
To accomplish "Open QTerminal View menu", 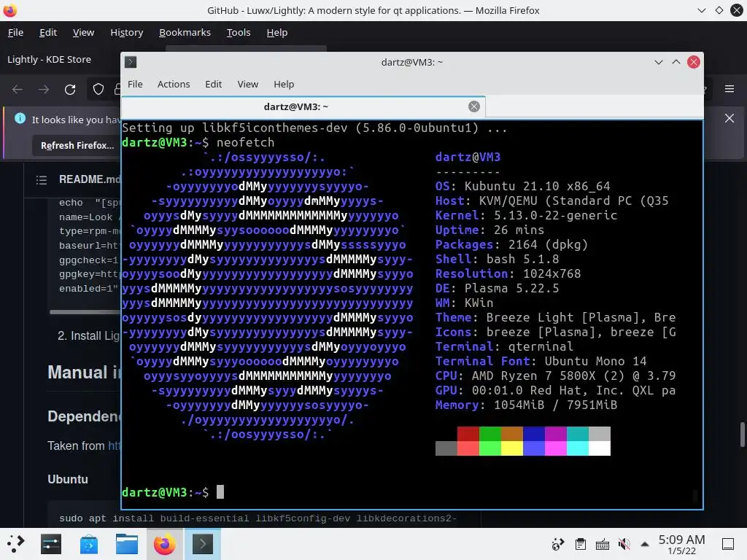I will (248, 85).
